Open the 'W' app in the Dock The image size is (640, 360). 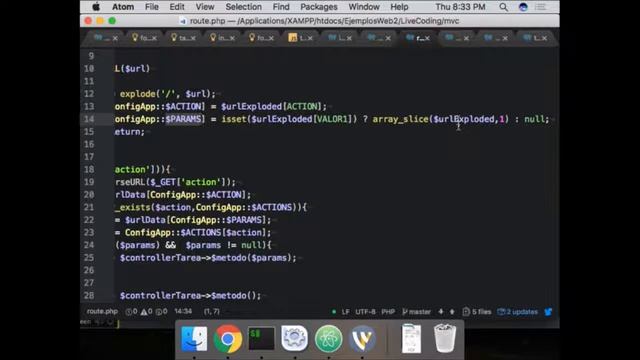[x=362, y=339]
